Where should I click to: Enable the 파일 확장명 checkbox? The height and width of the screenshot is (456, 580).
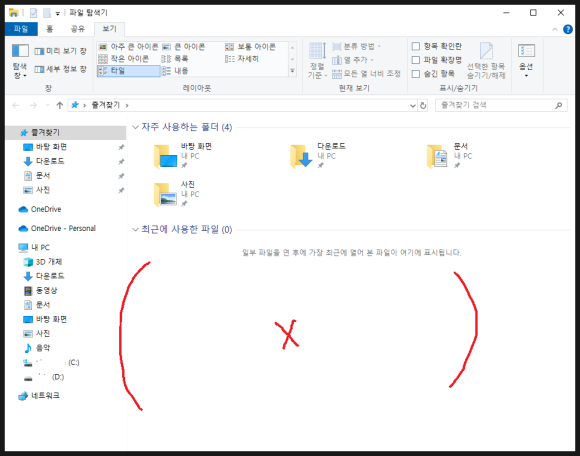(x=416, y=60)
